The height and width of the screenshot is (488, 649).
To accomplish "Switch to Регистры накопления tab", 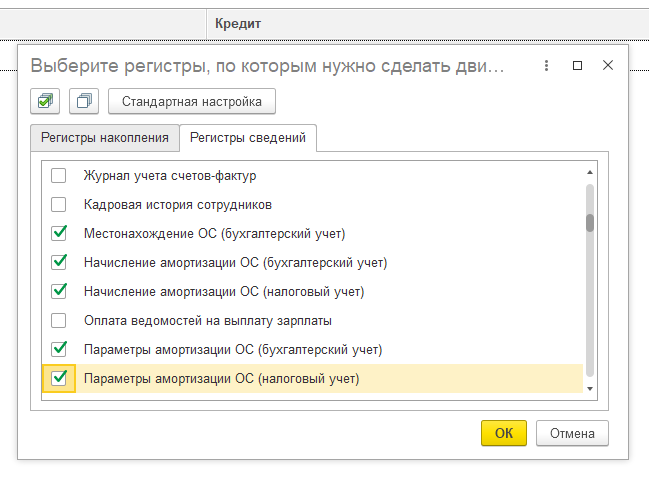I will coord(105,137).
